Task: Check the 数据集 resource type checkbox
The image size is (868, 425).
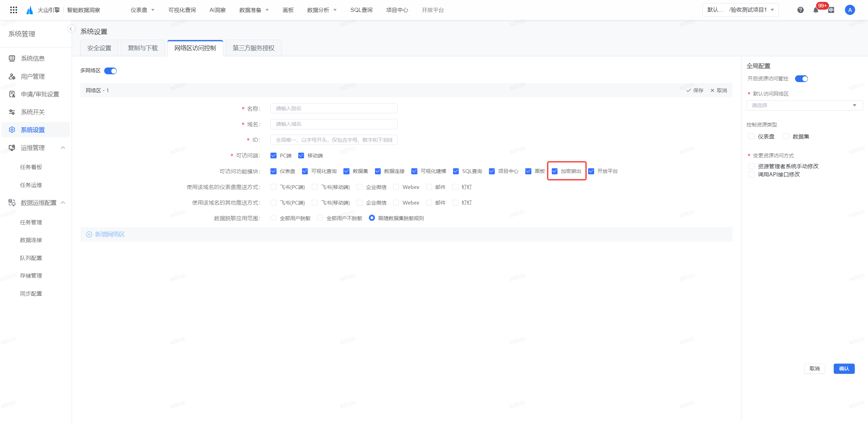Action: click(x=786, y=136)
